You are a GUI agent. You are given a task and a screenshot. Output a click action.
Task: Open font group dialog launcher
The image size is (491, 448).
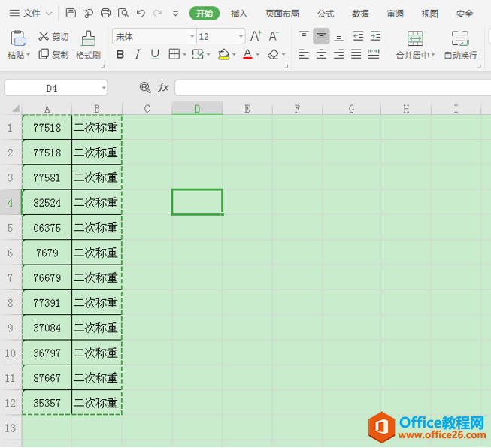[286, 66]
